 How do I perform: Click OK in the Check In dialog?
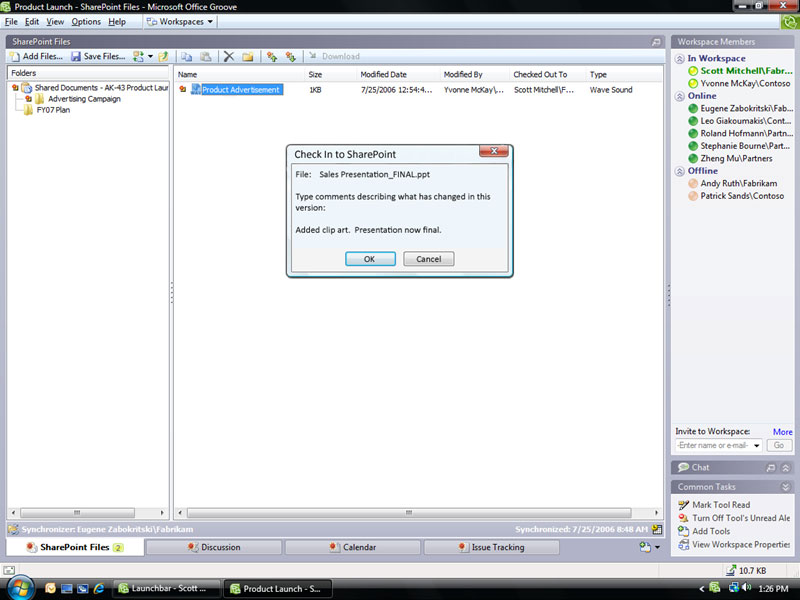pyautogui.click(x=370, y=258)
